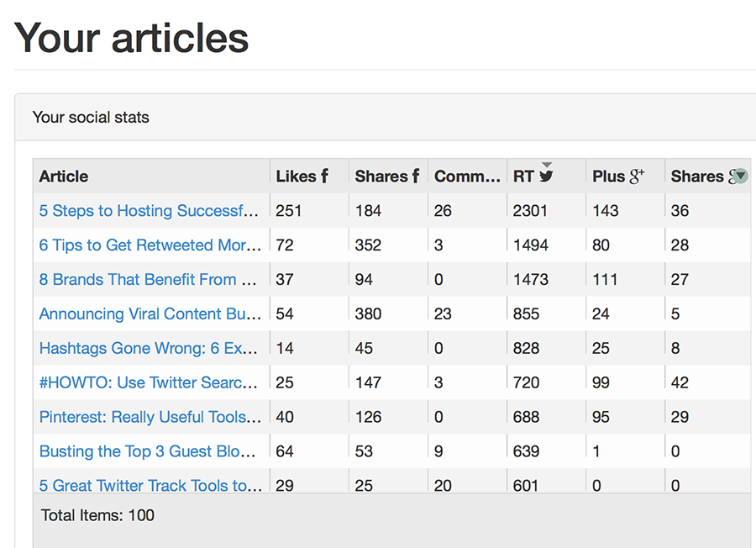Click the descending sort arrow above RT
This screenshot has height=548, width=756.
coord(547,165)
